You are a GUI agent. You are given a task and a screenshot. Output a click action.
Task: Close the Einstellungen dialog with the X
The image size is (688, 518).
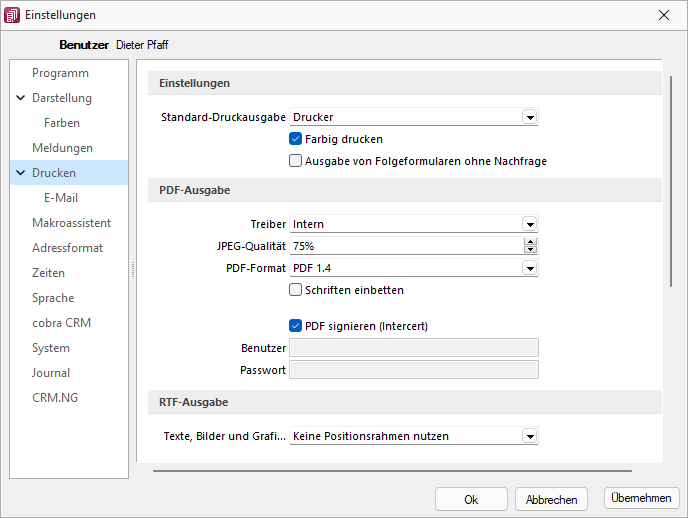[664, 15]
